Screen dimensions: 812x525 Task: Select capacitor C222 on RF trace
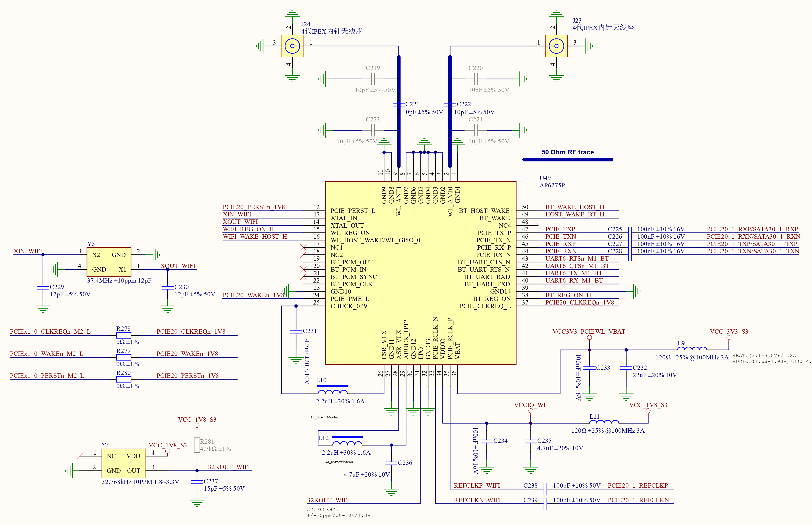click(x=450, y=104)
